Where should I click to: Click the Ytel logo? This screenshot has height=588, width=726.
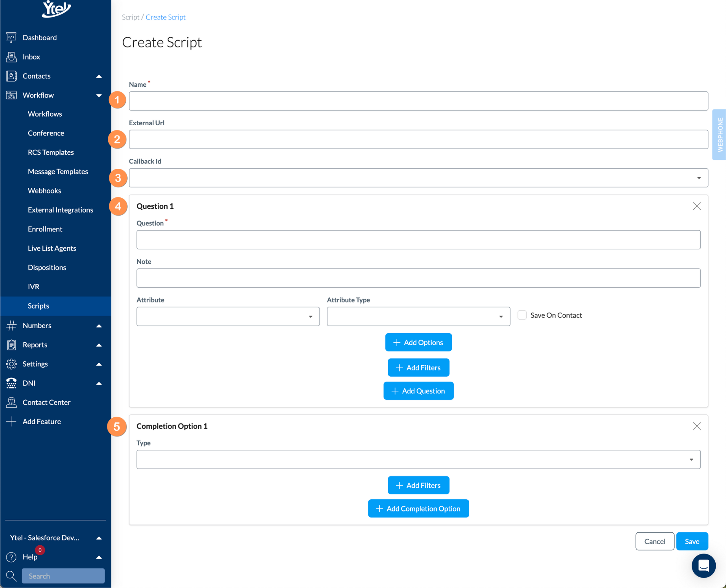[x=56, y=9]
